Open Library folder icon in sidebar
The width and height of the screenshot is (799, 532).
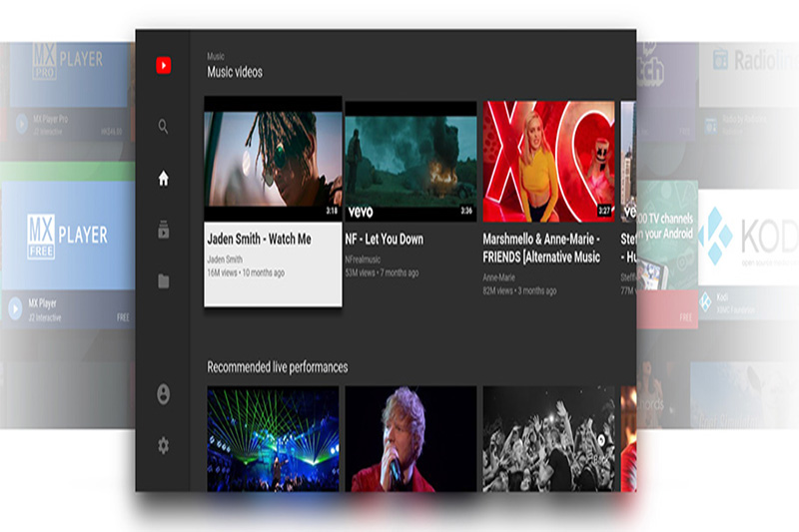pos(164,281)
